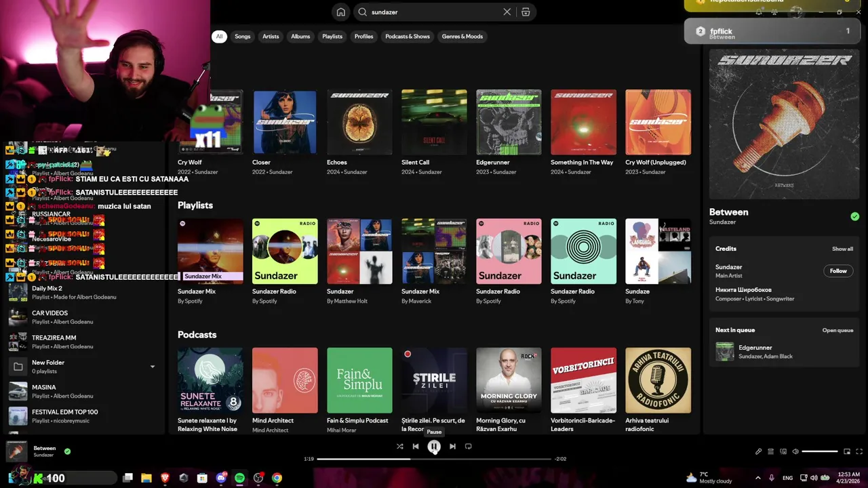The image size is (868, 488).
Task: Switch to the Profiles filter
Action: 363,37
